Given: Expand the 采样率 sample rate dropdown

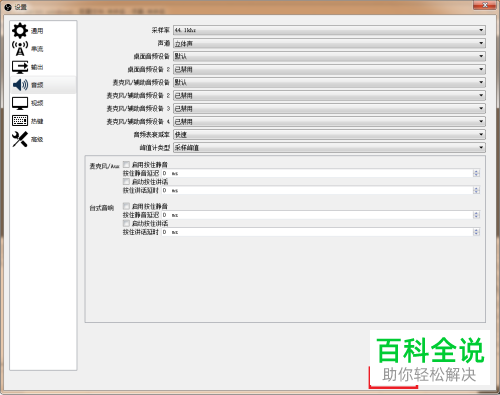Looking at the screenshot, I should 329,30.
